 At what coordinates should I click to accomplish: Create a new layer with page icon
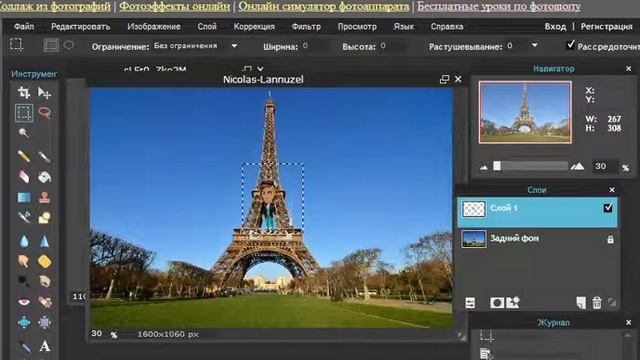click(x=580, y=302)
